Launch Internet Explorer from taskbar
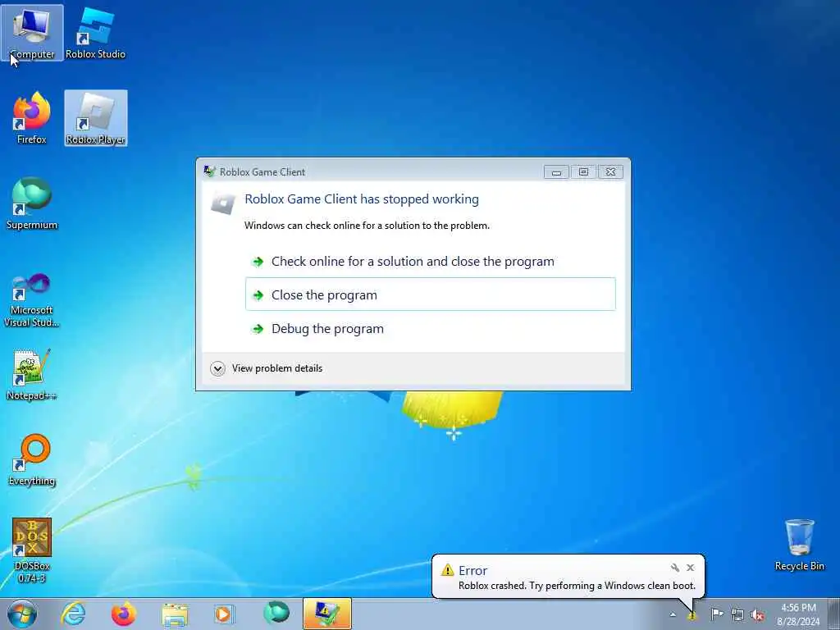The width and height of the screenshot is (840, 630). tap(73, 614)
